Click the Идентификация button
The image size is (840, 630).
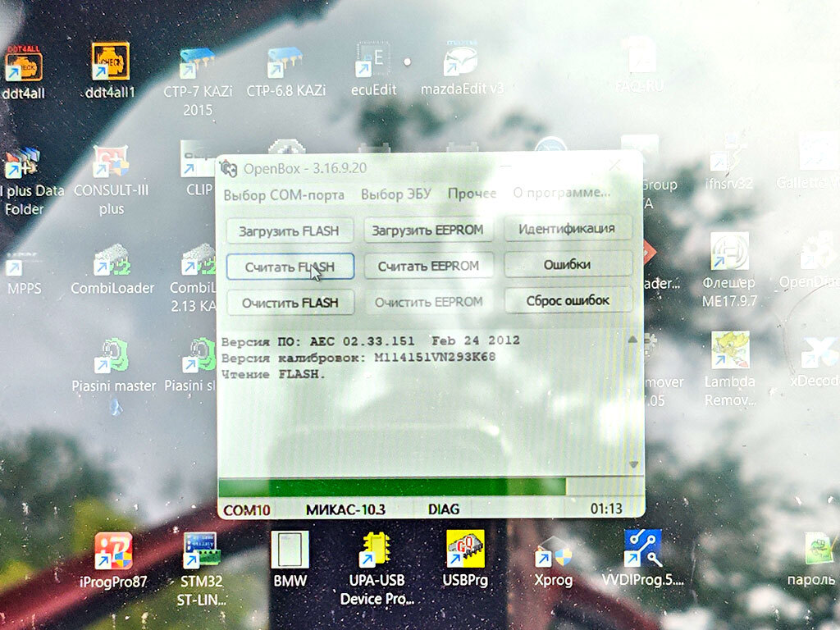pyautogui.click(x=568, y=229)
